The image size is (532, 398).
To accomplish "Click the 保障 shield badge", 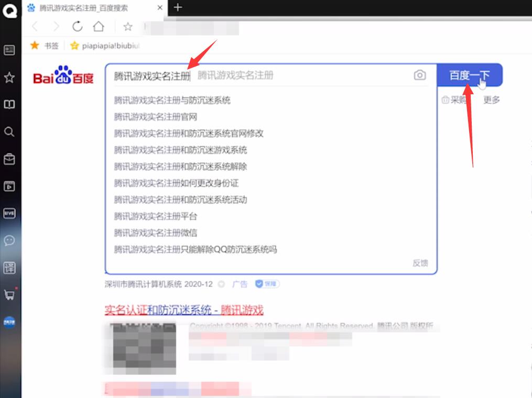I will [x=267, y=284].
